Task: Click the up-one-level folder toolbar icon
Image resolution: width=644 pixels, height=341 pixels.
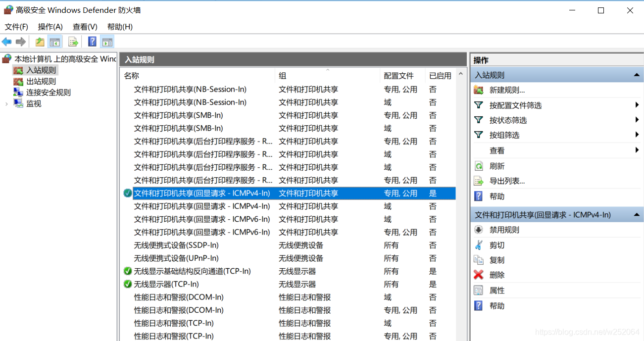Action: pyautogui.click(x=40, y=42)
